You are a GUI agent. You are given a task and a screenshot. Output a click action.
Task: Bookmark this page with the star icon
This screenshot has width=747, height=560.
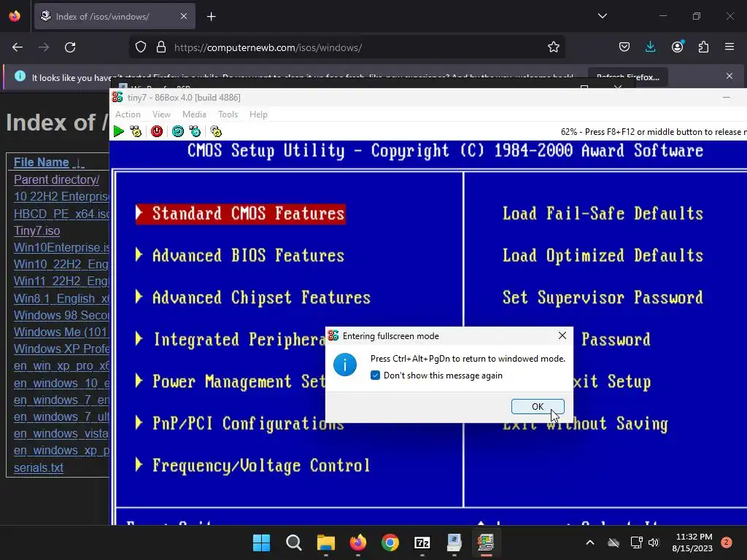click(553, 47)
